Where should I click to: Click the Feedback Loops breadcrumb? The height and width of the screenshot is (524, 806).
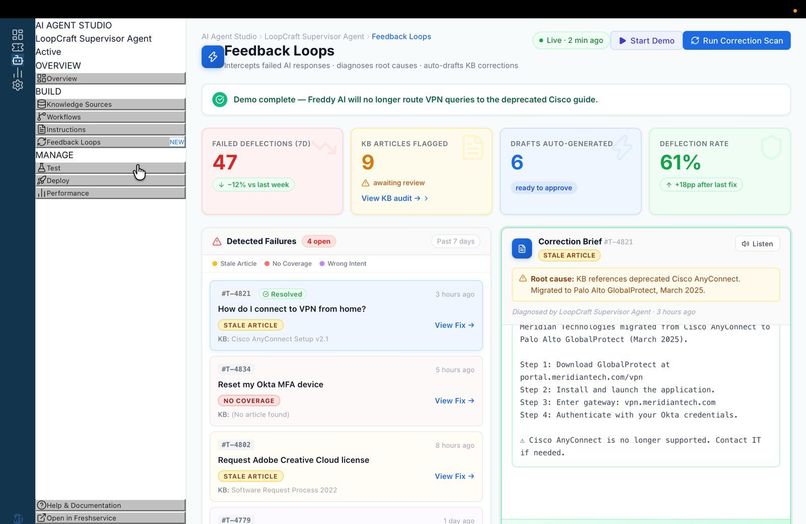click(401, 37)
